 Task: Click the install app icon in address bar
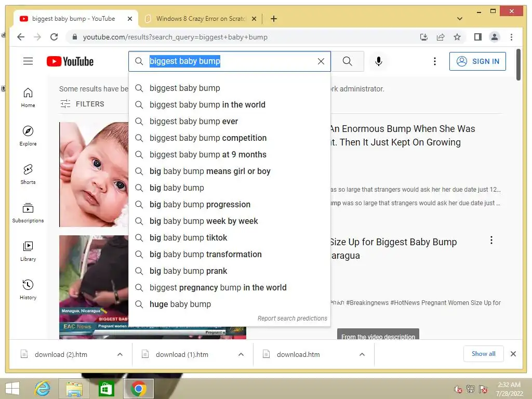click(x=424, y=37)
